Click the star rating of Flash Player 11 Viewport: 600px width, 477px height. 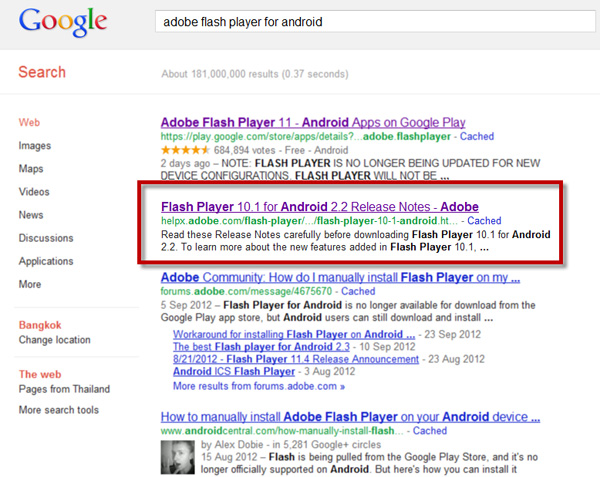185,150
